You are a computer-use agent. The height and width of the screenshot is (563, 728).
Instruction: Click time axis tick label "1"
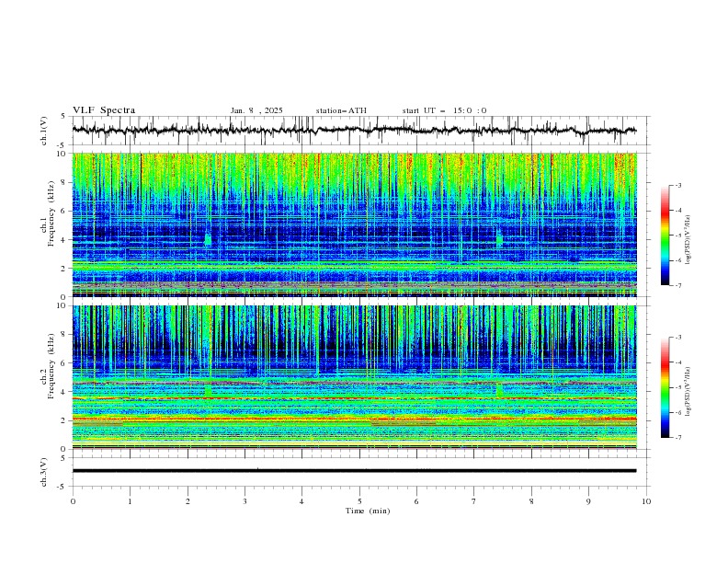coord(131,501)
